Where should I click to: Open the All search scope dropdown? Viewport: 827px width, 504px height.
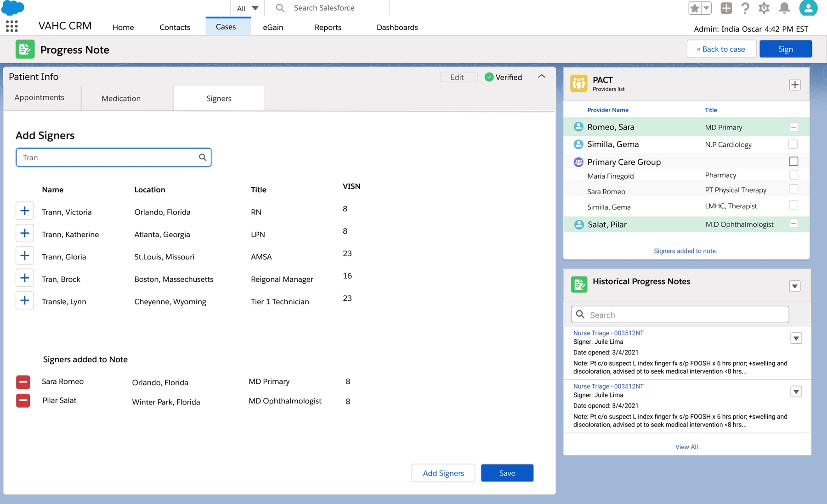click(248, 8)
